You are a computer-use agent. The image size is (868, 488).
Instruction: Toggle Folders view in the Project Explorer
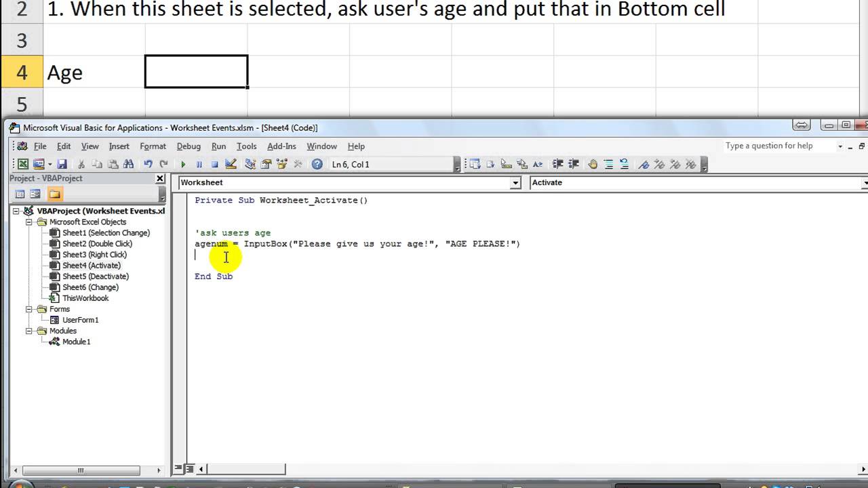point(55,195)
